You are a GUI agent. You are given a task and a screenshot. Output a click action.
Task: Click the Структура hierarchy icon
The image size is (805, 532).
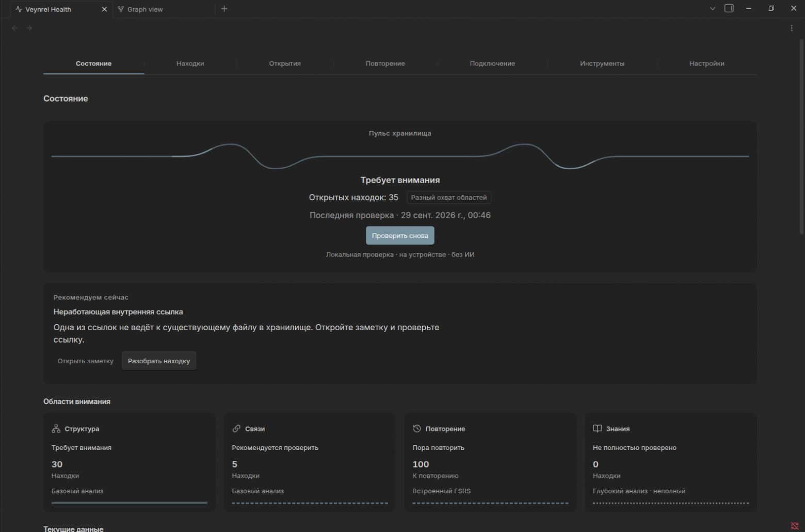pyautogui.click(x=56, y=429)
